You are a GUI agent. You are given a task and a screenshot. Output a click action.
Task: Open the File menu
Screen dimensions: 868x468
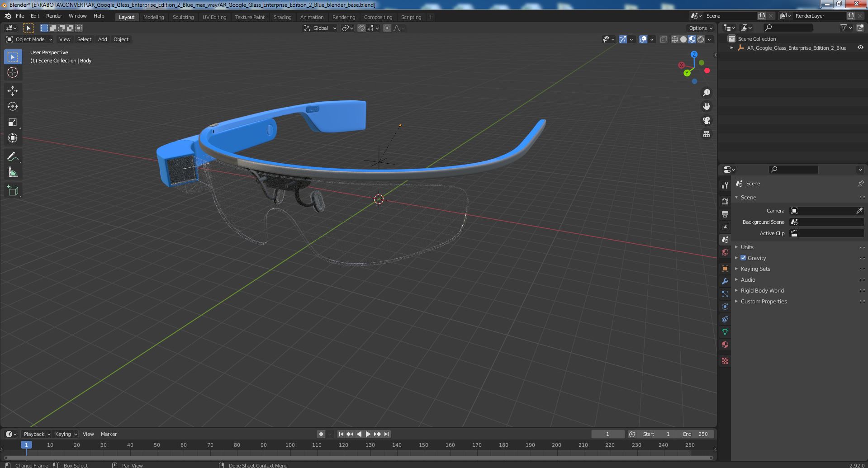20,16
